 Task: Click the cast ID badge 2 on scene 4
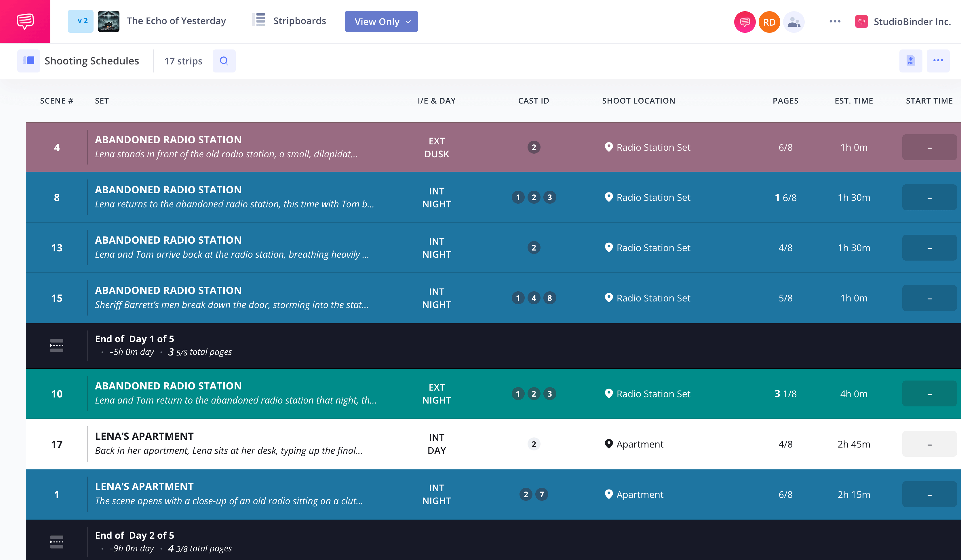[534, 147]
